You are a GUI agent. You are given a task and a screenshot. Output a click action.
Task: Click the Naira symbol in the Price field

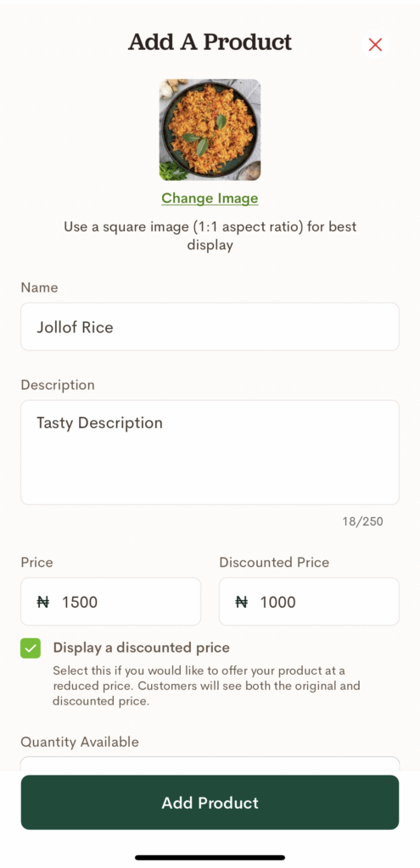point(43,602)
